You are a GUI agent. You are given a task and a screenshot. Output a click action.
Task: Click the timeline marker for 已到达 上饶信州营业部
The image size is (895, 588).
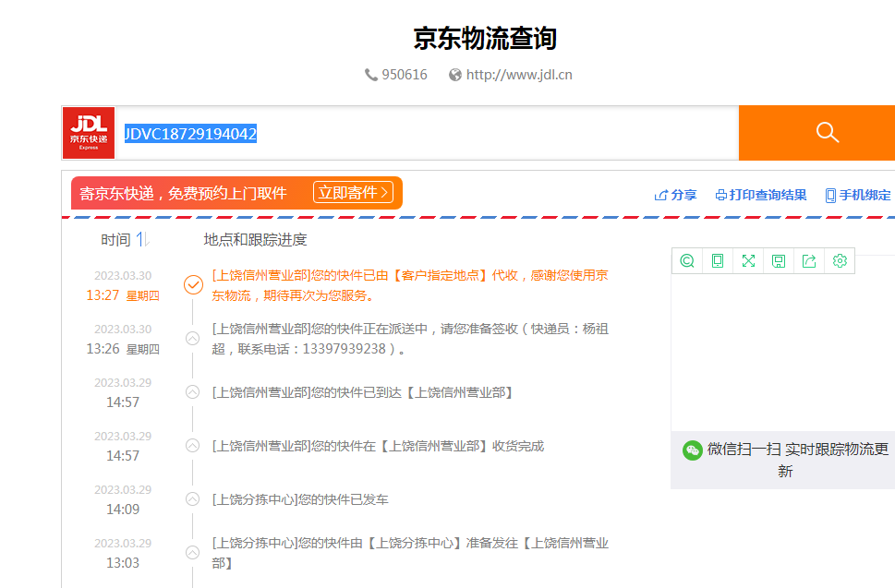(x=193, y=391)
